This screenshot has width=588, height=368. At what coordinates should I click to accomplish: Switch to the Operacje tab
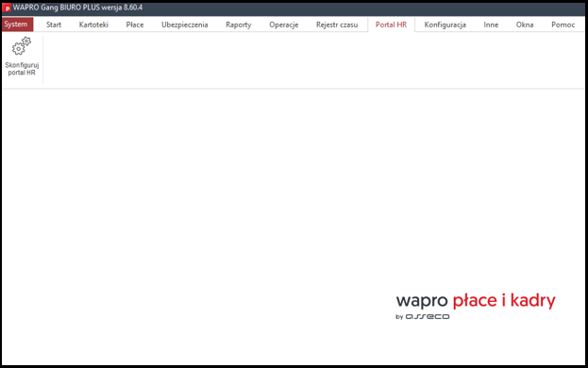coord(283,25)
